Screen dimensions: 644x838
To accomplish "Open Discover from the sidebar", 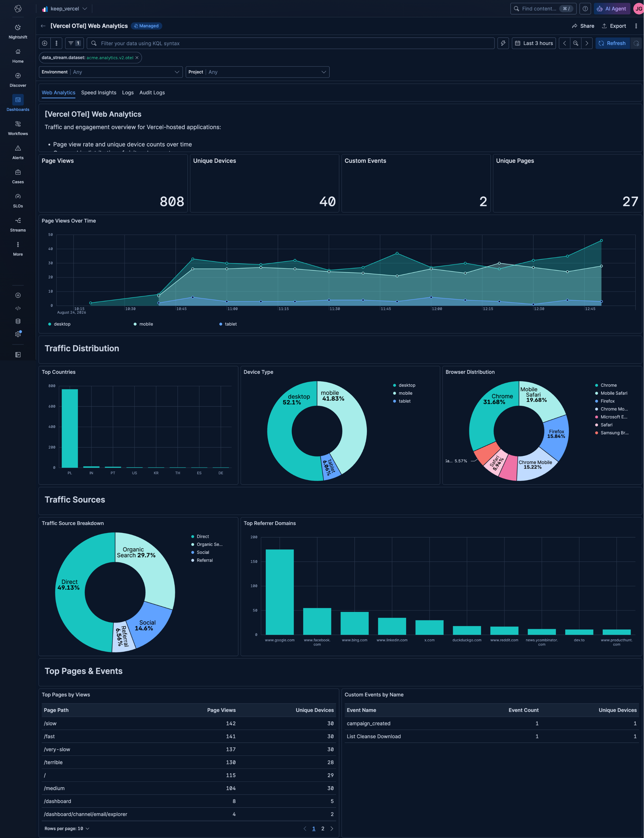I will 18,80.
